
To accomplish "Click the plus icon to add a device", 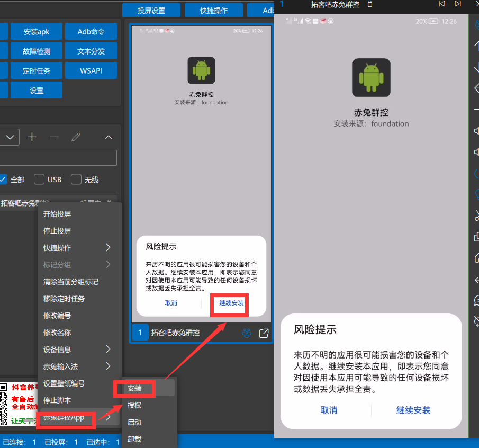I will [x=32, y=137].
